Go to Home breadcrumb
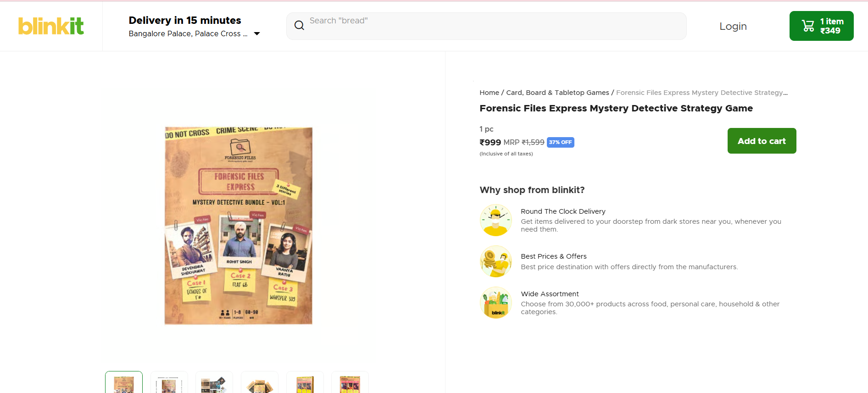 489,93
